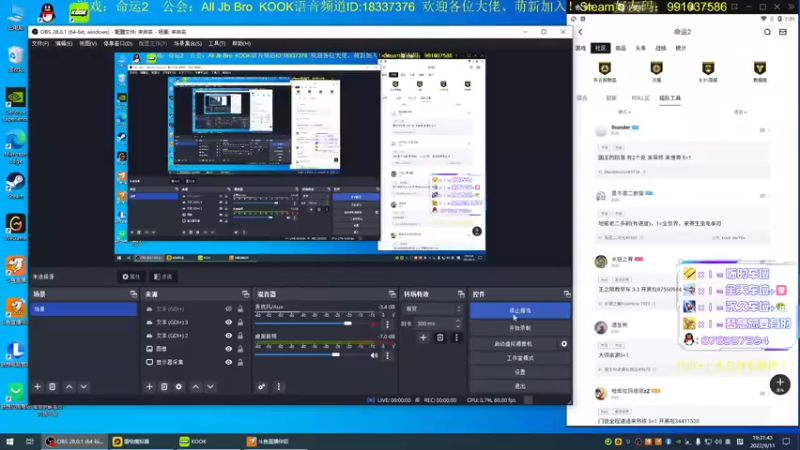Configure virtual camera gear icon
The height and width of the screenshot is (450, 800).
tap(564, 344)
